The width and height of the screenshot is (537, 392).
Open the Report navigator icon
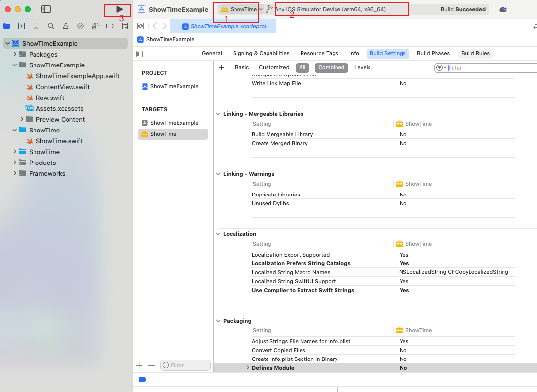[x=125, y=26]
